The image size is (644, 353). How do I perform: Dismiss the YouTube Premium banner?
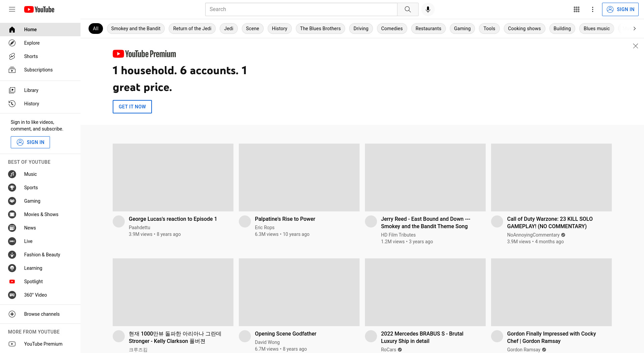click(635, 46)
